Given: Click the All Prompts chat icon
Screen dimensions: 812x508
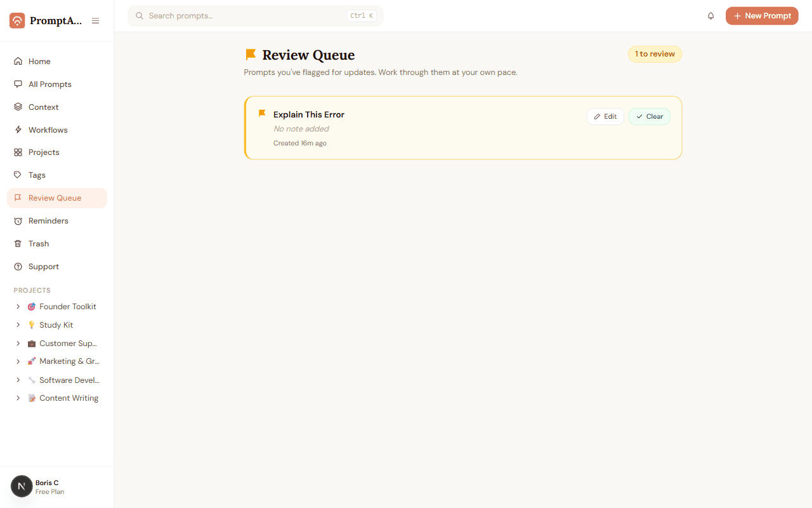Looking at the screenshot, I should 18,84.
